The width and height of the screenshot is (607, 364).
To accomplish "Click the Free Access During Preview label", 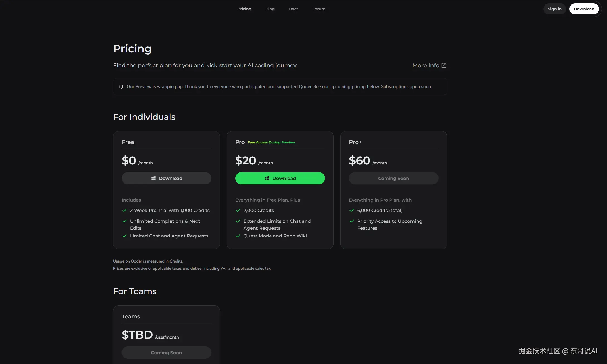I will pyautogui.click(x=271, y=142).
